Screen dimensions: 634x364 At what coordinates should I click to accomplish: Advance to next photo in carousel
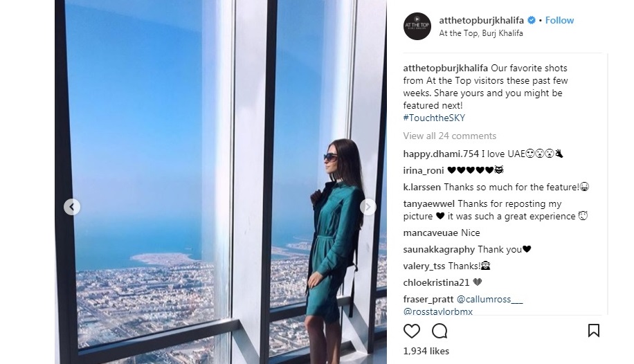coord(368,207)
